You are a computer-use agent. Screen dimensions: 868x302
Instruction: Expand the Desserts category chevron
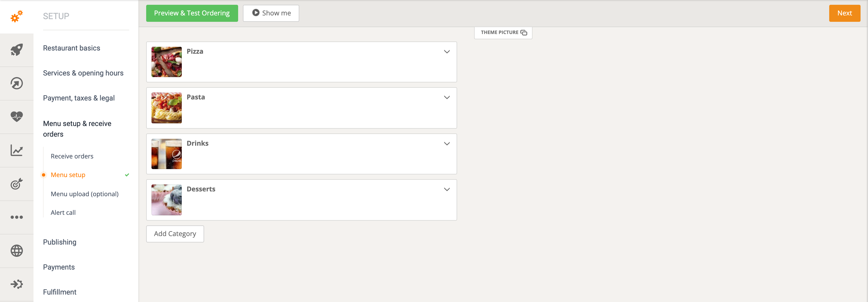(x=446, y=190)
